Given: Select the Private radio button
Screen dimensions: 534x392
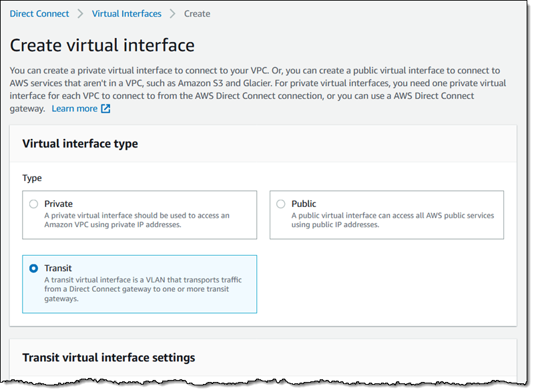Looking at the screenshot, I should tap(33, 204).
